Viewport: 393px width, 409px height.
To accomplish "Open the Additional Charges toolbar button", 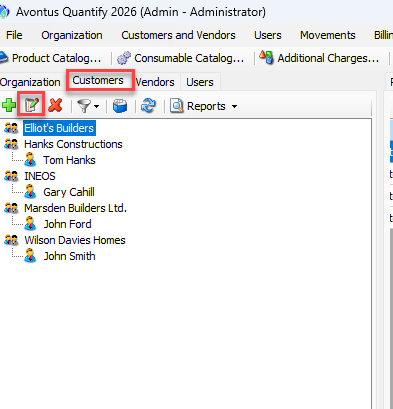I will pos(319,58).
